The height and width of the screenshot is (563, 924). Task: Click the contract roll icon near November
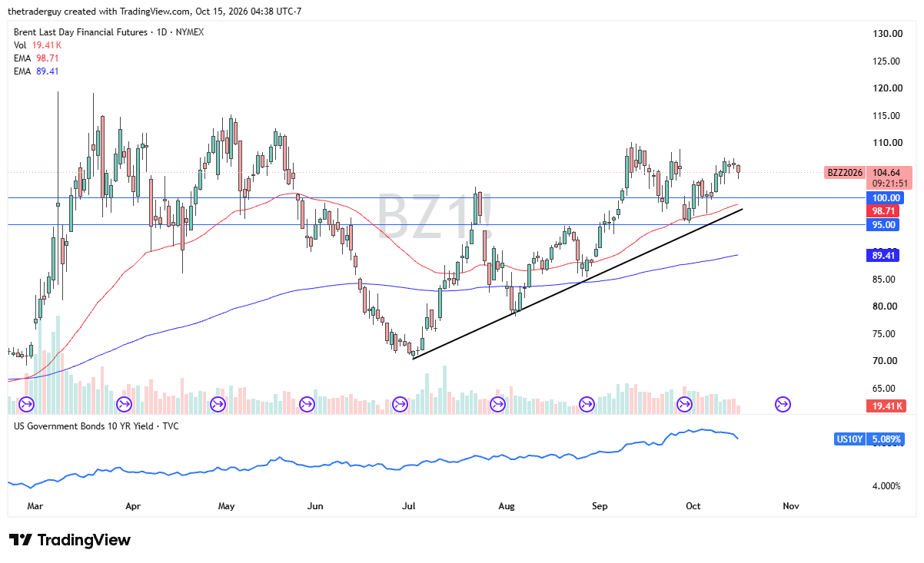click(783, 404)
